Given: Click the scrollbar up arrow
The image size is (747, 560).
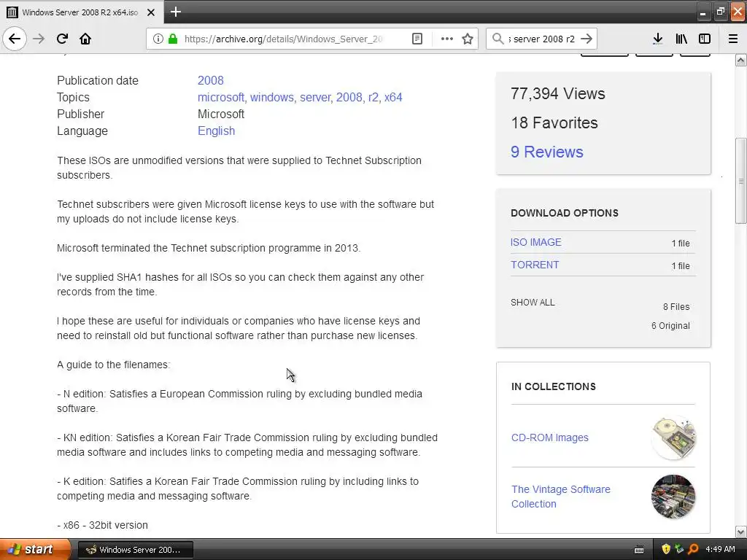Looking at the screenshot, I should (740, 60).
